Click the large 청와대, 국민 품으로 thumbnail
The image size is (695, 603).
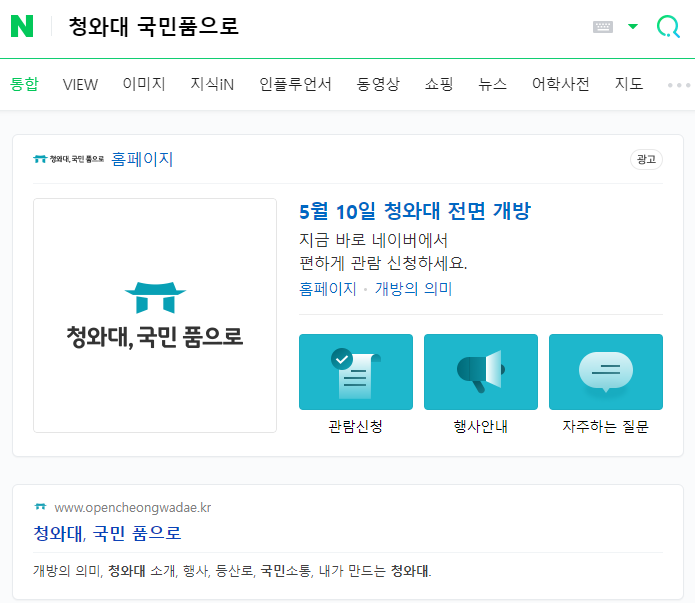[x=155, y=315]
